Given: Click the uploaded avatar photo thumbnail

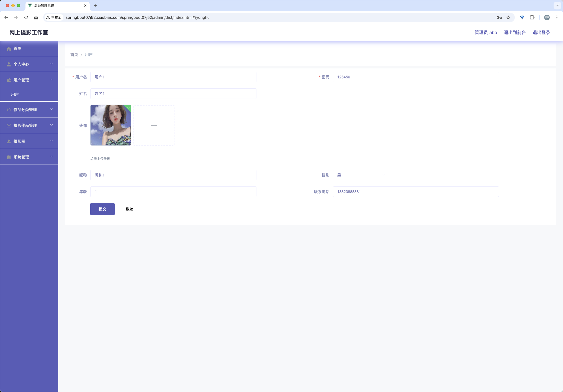Looking at the screenshot, I should click(111, 125).
